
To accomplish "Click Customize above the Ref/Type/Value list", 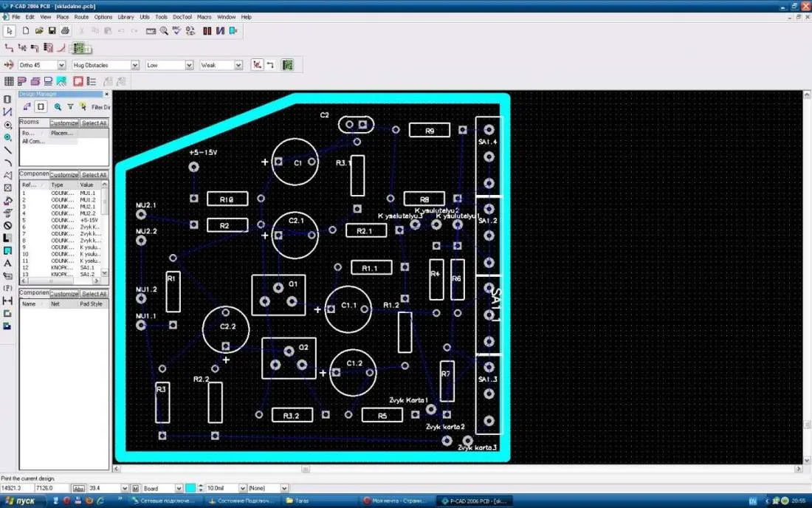I will coord(64,175).
